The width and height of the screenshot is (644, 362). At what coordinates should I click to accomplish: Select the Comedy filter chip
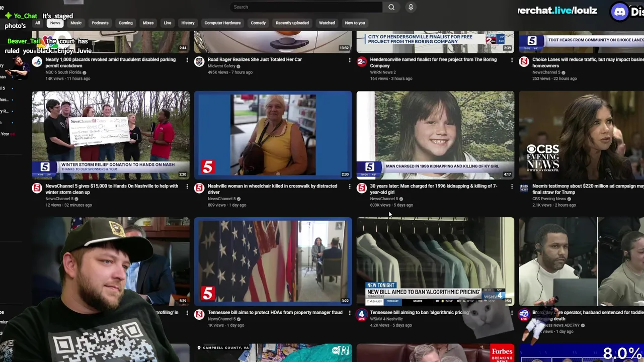(258, 23)
